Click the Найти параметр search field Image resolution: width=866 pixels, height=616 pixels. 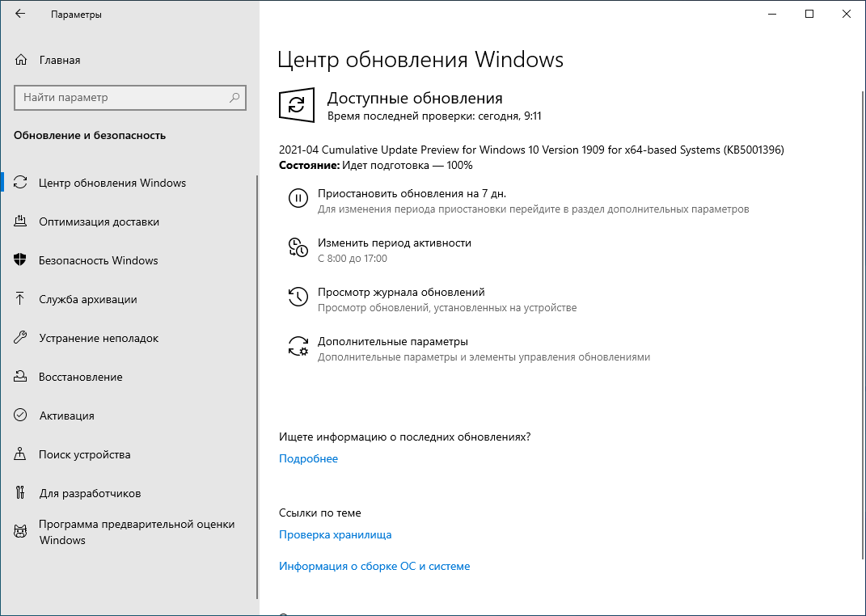(129, 97)
